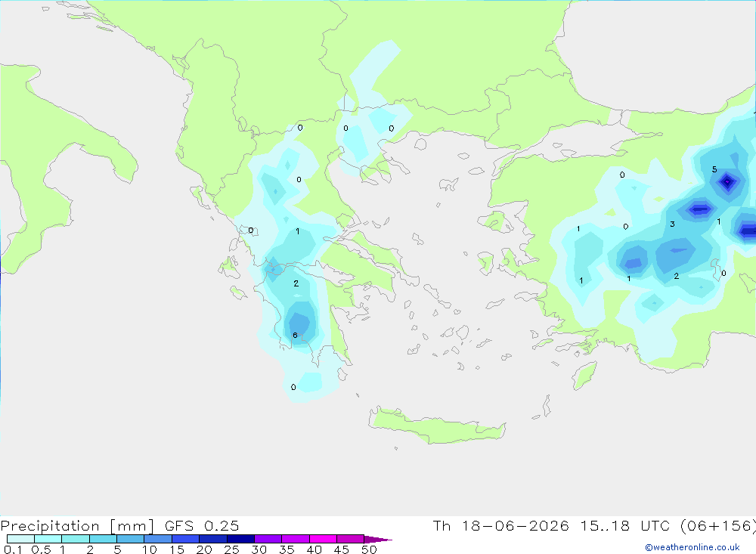Screen dimensions: 756x554
Task: Click the "6" precipitation value over Peloponnese
Action: pyautogui.click(x=295, y=335)
